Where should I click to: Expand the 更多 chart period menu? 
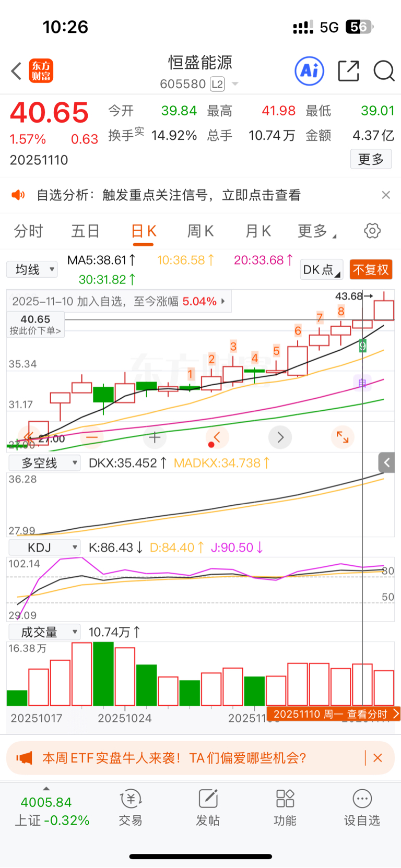(317, 231)
